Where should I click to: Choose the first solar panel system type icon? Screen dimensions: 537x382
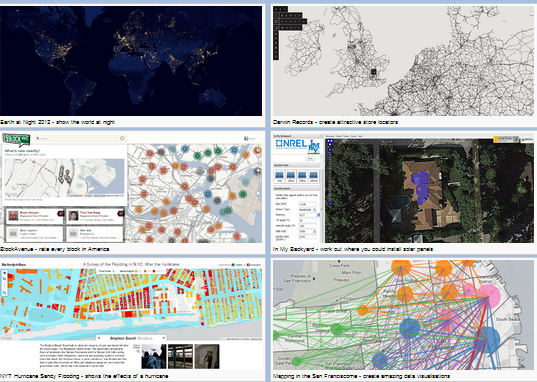(280, 176)
